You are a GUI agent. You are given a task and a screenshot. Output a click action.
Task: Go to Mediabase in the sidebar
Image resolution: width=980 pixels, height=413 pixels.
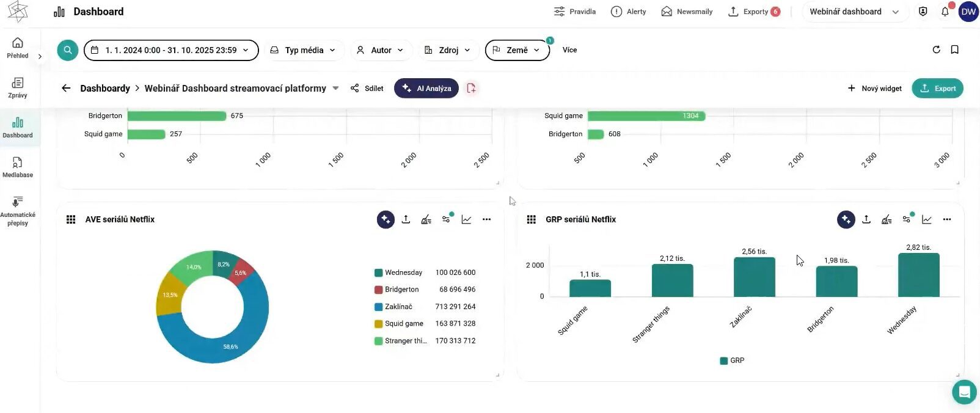(18, 167)
